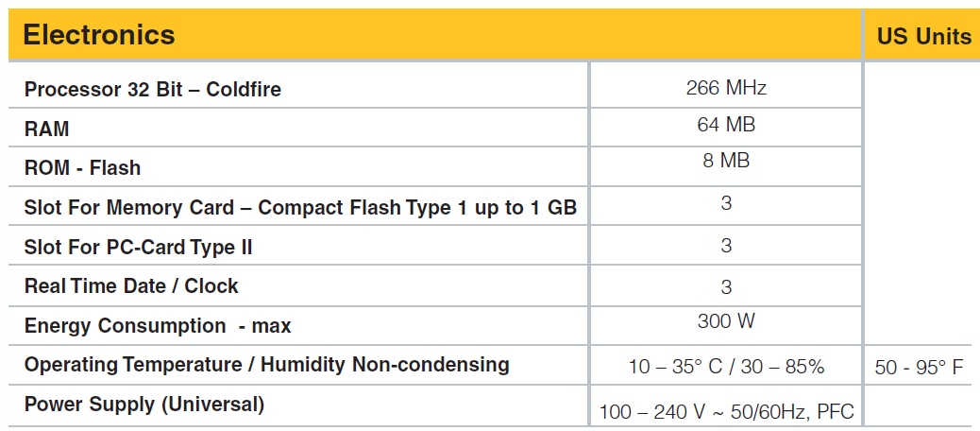
Task: Click the ROM - Flash row label
Action: click(x=82, y=168)
